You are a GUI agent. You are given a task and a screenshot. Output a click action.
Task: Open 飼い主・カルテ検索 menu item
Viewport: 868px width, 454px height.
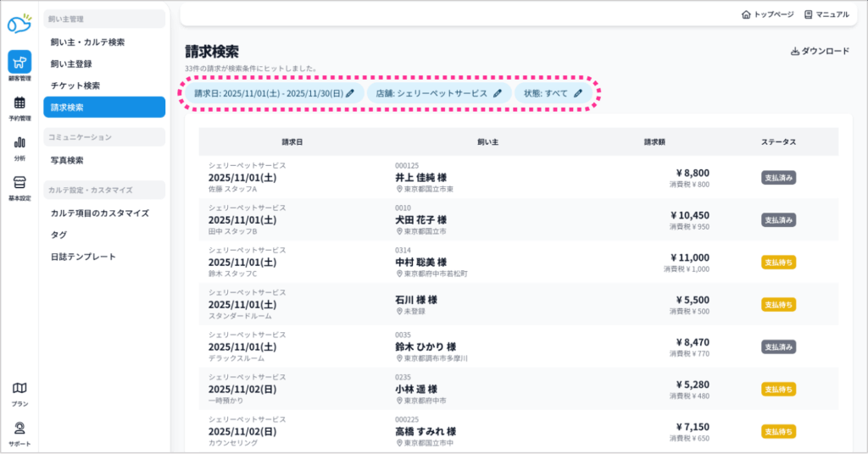pyautogui.click(x=87, y=42)
